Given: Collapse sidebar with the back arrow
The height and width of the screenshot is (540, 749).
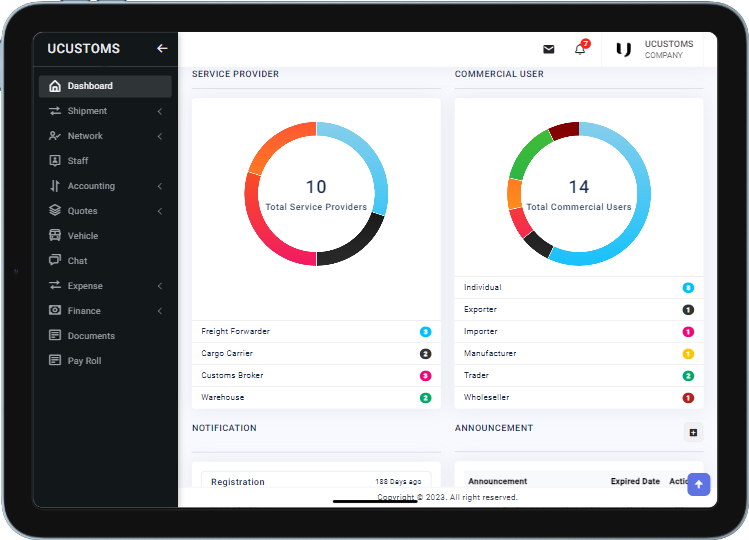Looking at the screenshot, I should (162, 48).
